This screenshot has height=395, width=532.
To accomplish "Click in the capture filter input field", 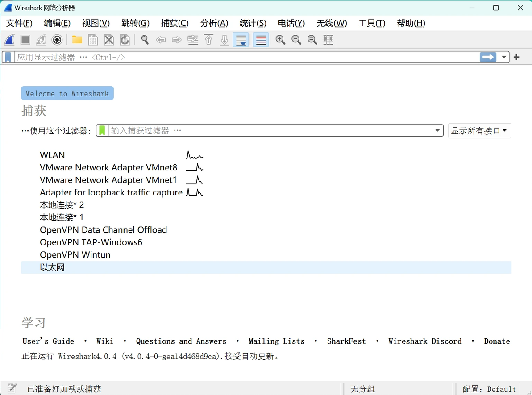I will [x=270, y=130].
